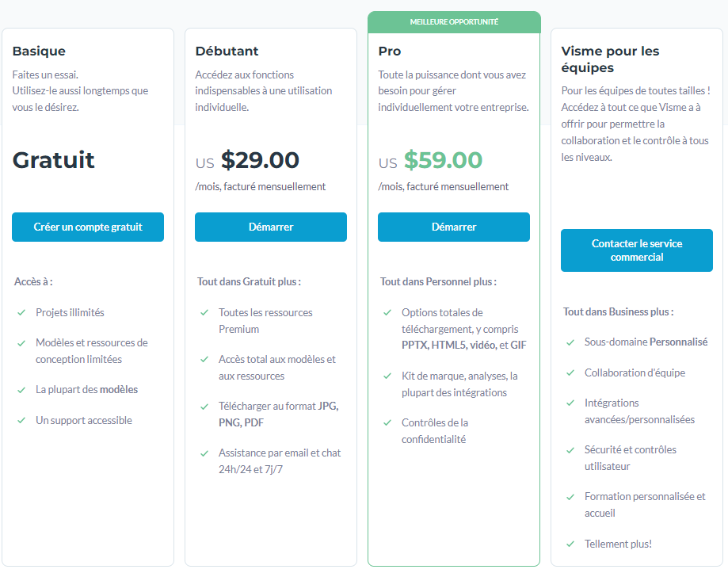The width and height of the screenshot is (728, 573).
Task: Start the Débutant plan with Démarrer
Action: [x=271, y=227]
